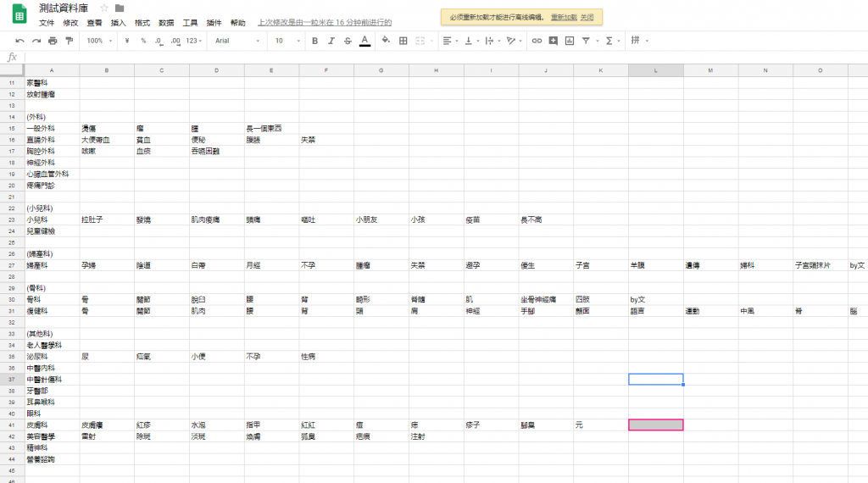The height and width of the screenshot is (483, 868).
Task: Toggle italic formatting
Action: tap(331, 41)
